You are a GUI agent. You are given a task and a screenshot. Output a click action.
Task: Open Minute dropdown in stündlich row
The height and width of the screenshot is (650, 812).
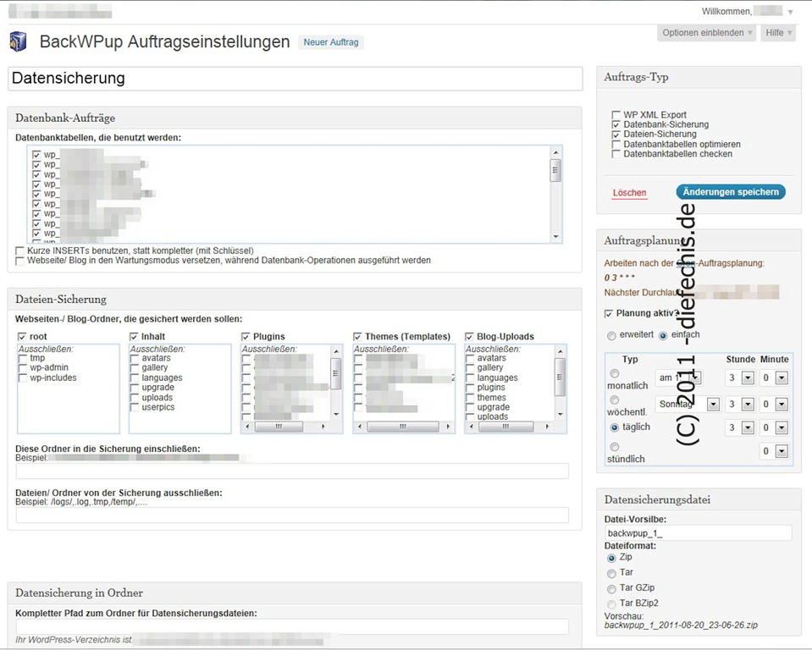click(774, 451)
